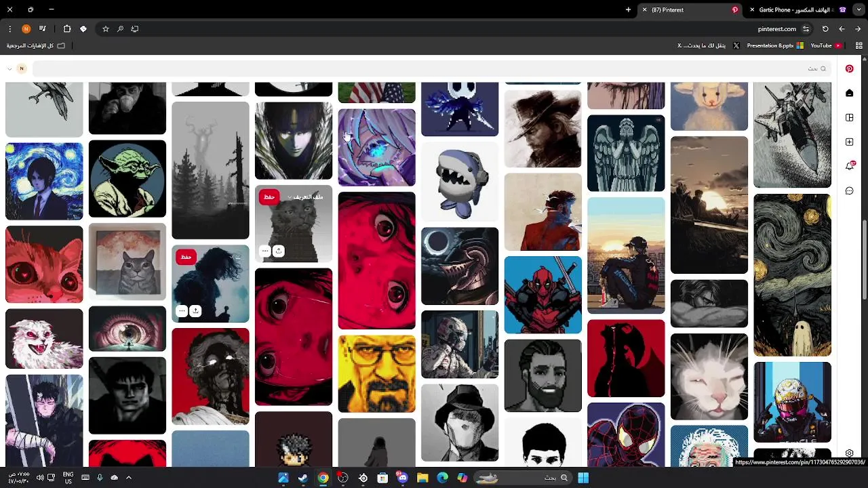The image size is (868, 488).
Task: Open Chrome extensions puzzle icon
Action: pyautogui.click(x=67, y=28)
